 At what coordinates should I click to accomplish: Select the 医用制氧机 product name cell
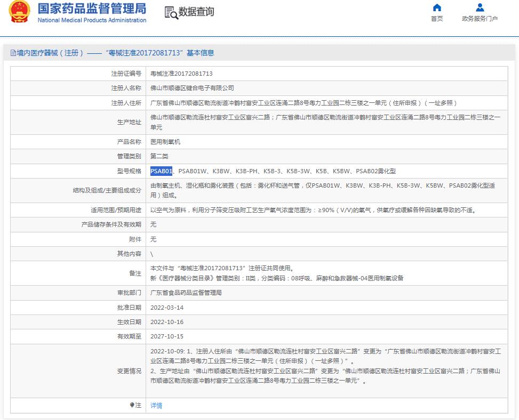[165, 142]
